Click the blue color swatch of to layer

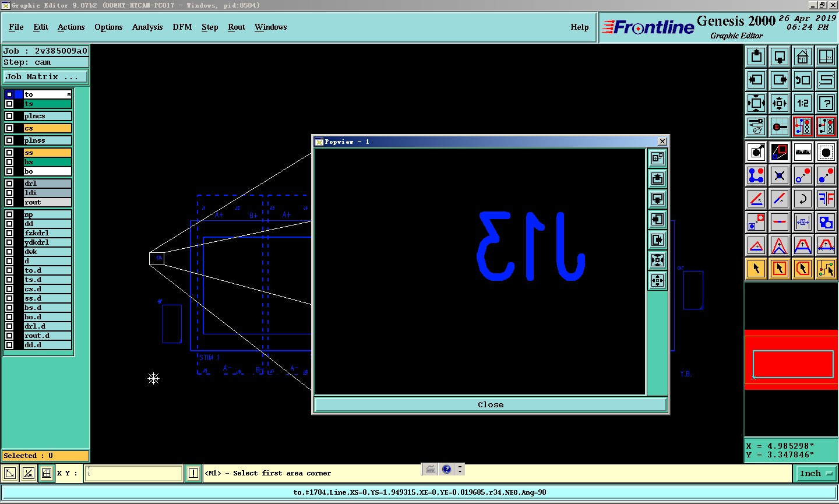click(x=19, y=94)
